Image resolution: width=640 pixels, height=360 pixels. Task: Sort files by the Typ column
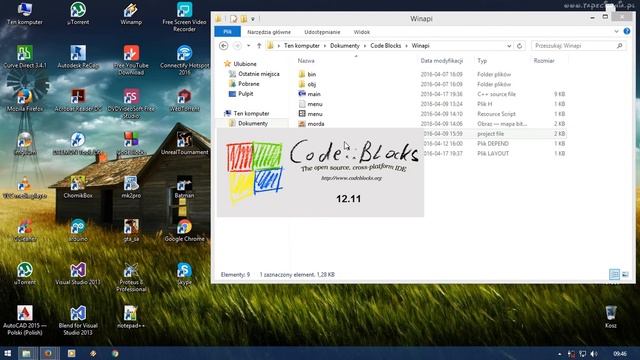pyautogui.click(x=482, y=60)
